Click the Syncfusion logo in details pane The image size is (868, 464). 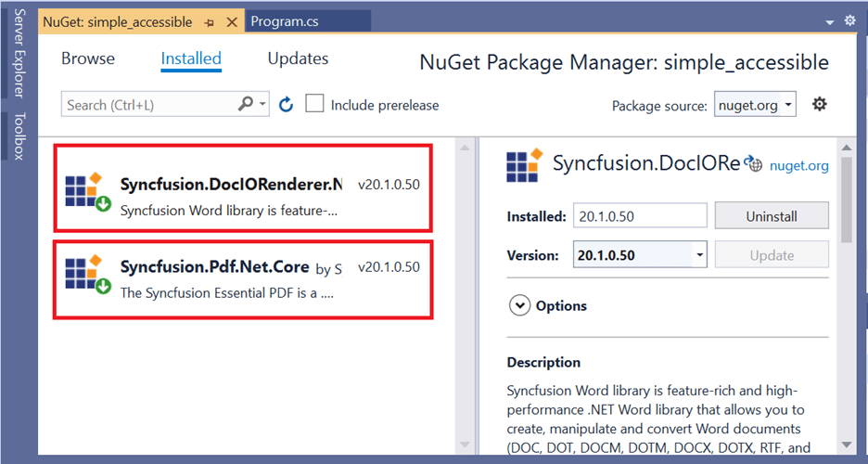point(524,165)
